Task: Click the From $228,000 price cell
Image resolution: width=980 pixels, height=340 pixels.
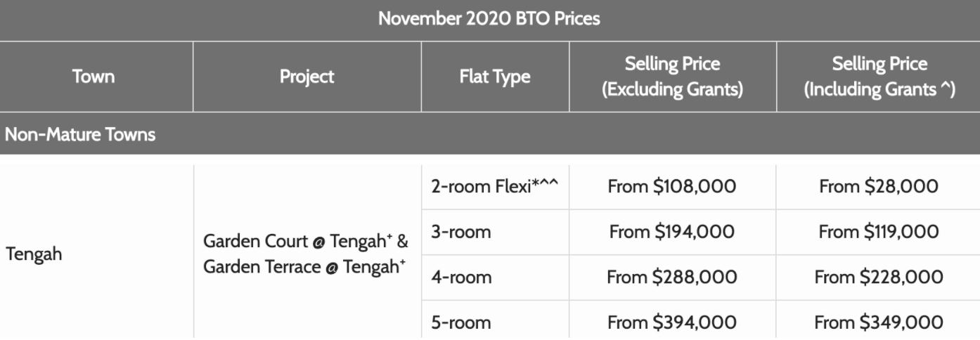Action: (x=879, y=277)
